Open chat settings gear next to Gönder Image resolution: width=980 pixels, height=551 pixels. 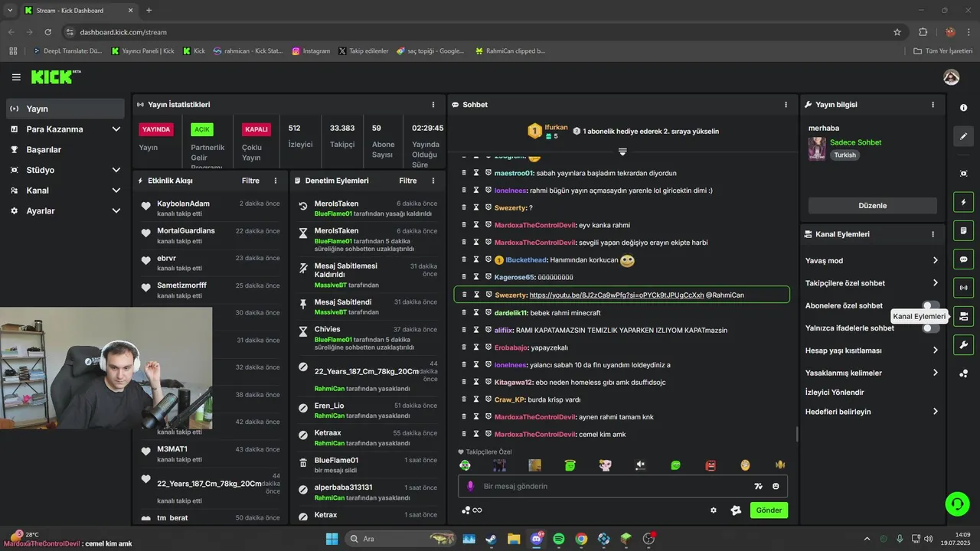[x=714, y=510]
